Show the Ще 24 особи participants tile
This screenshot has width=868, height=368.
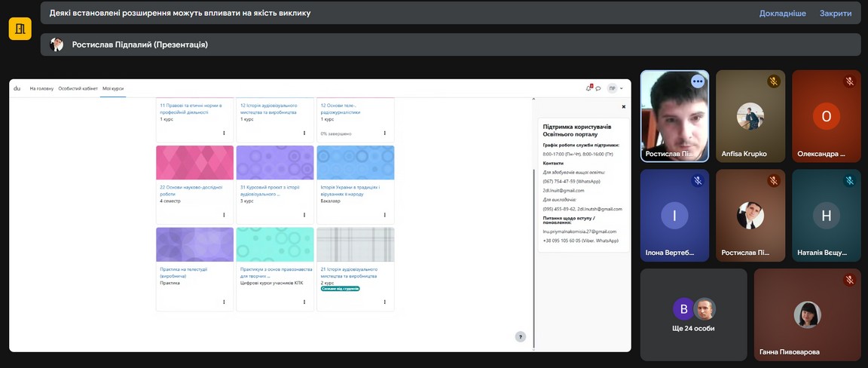click(x=693, y=314)
